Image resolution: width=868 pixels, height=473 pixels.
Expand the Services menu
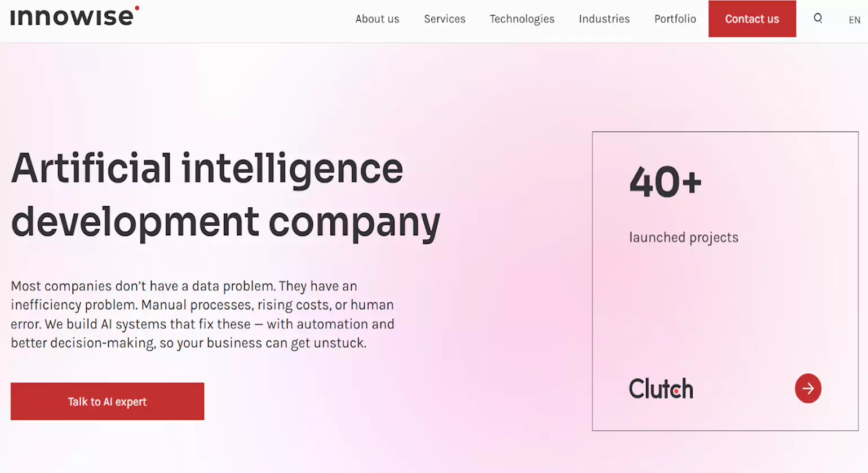[445, 19]
